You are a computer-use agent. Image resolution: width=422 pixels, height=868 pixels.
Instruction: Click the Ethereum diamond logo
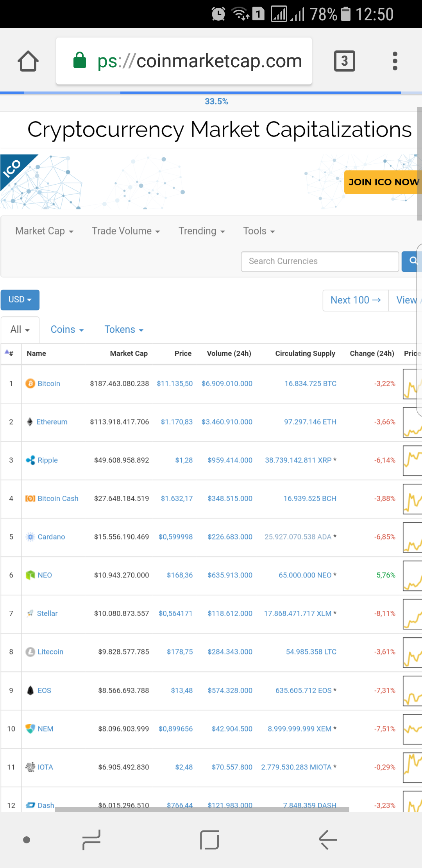click(30, 422)
